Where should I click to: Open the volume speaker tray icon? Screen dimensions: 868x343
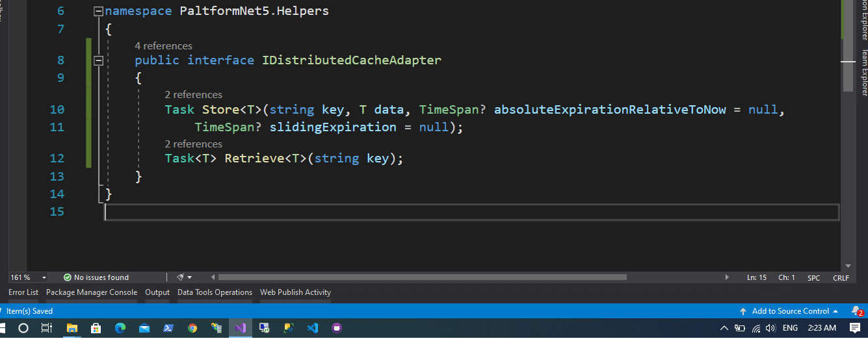point(771,328)
